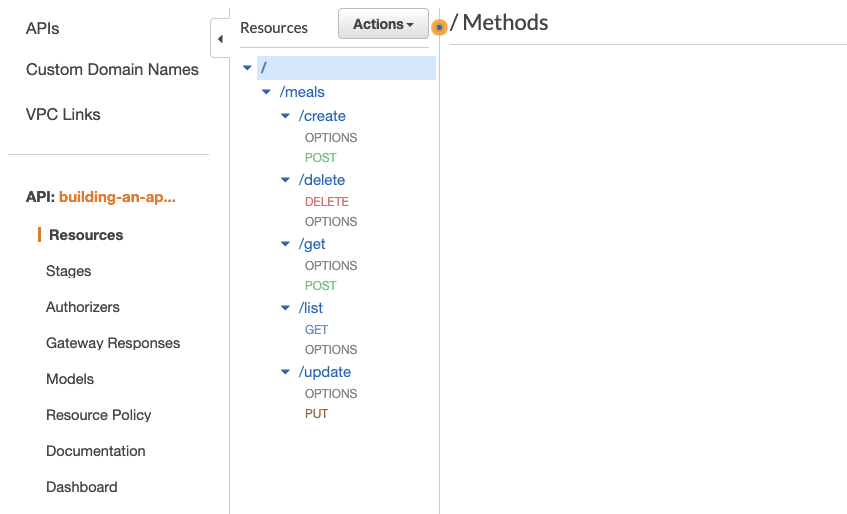Select the DELETE method under /delete

tap(327, 202)
